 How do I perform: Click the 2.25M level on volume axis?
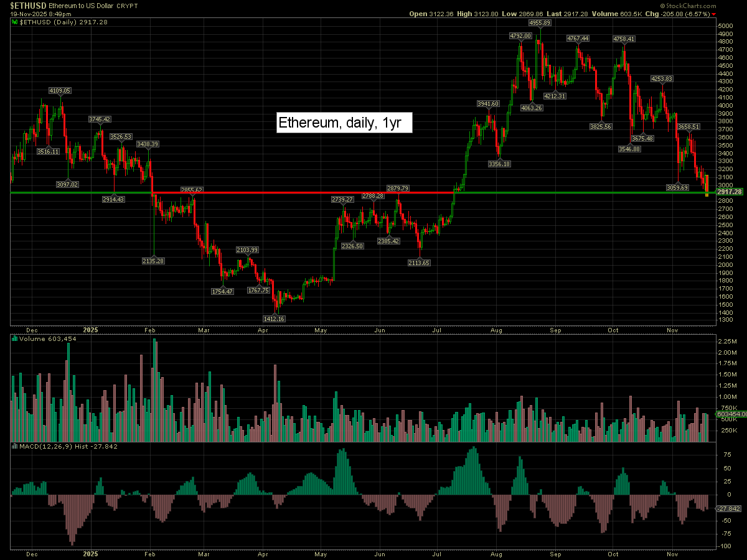coord(728,342)
